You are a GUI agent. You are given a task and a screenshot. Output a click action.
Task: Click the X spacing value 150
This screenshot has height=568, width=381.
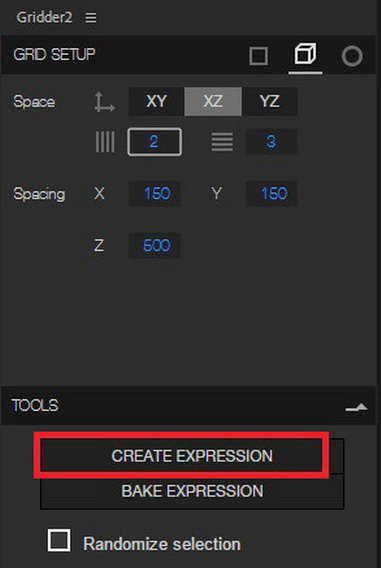tap(155, 194)
